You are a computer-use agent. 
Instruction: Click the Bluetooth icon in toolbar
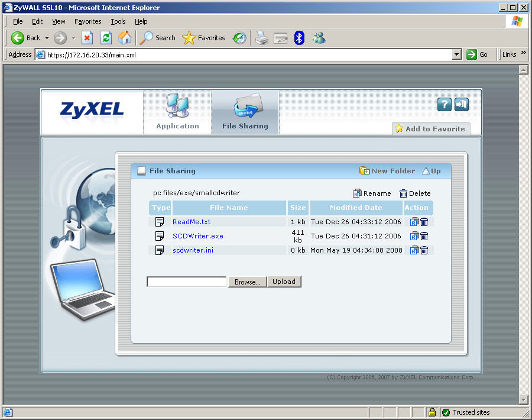coord(299,38)
